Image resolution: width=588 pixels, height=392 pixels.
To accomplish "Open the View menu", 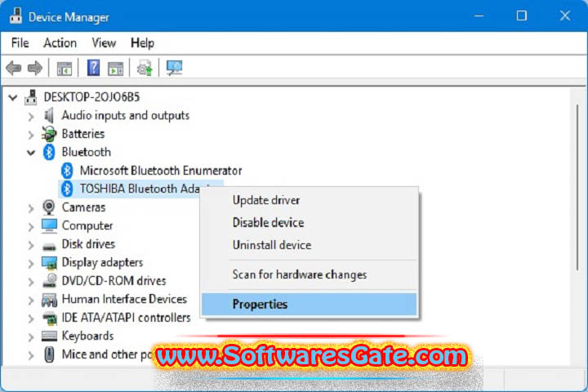I will pyautogui.click(x=104, y=43).
